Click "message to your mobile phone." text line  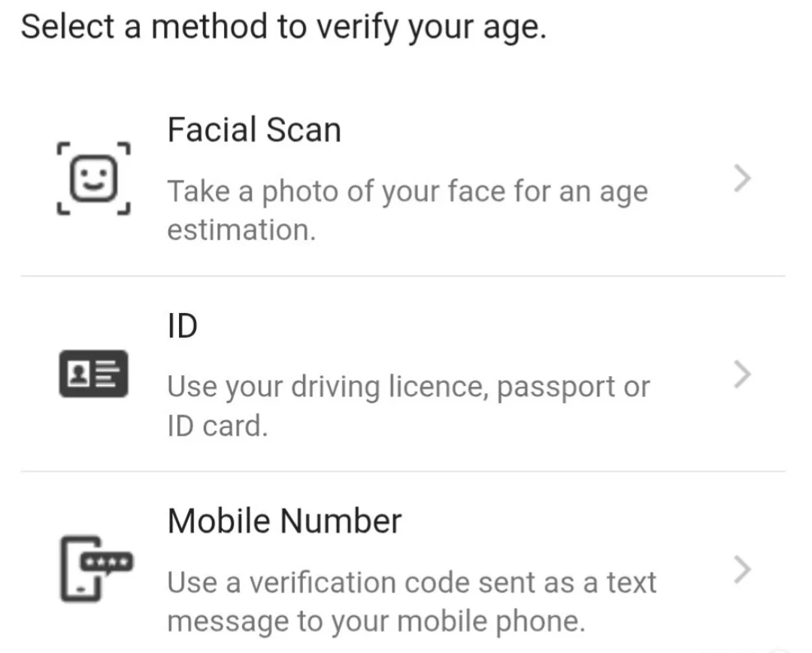pyautogui.click(x=375, y=621)
